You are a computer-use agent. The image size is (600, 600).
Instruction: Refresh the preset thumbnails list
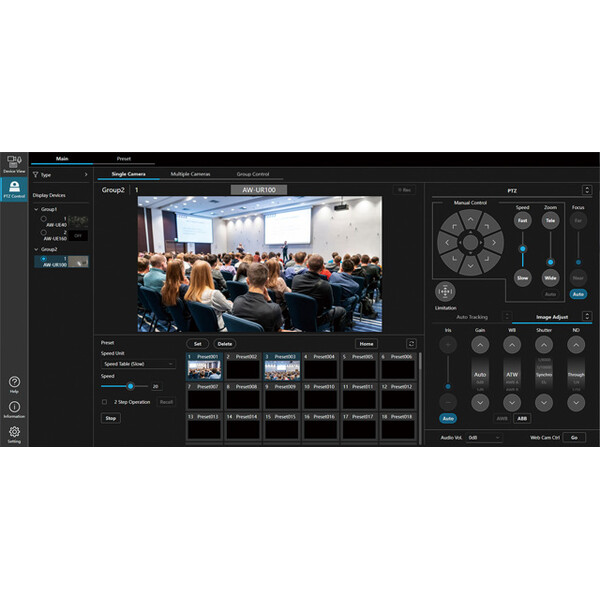pyautogui.click(x=410, y=343)
